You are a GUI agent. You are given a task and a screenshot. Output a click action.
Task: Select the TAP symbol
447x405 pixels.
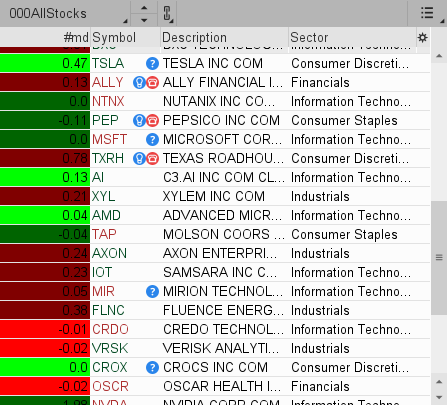(104, 234)
